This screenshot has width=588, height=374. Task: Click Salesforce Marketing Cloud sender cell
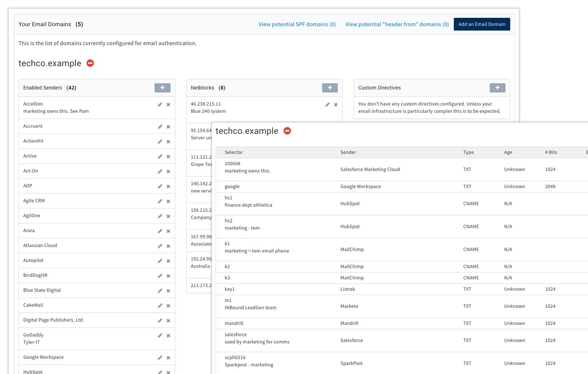pos(370,170)
